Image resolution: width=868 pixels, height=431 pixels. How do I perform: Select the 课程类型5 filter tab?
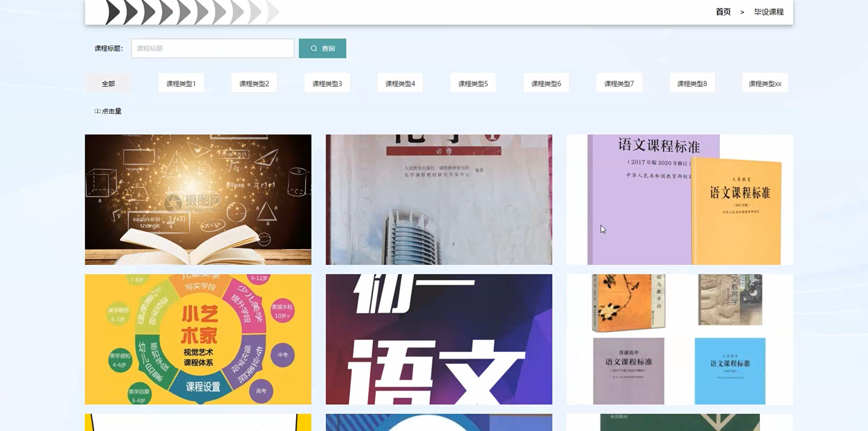pyautogui.click(x=473, y=83)
